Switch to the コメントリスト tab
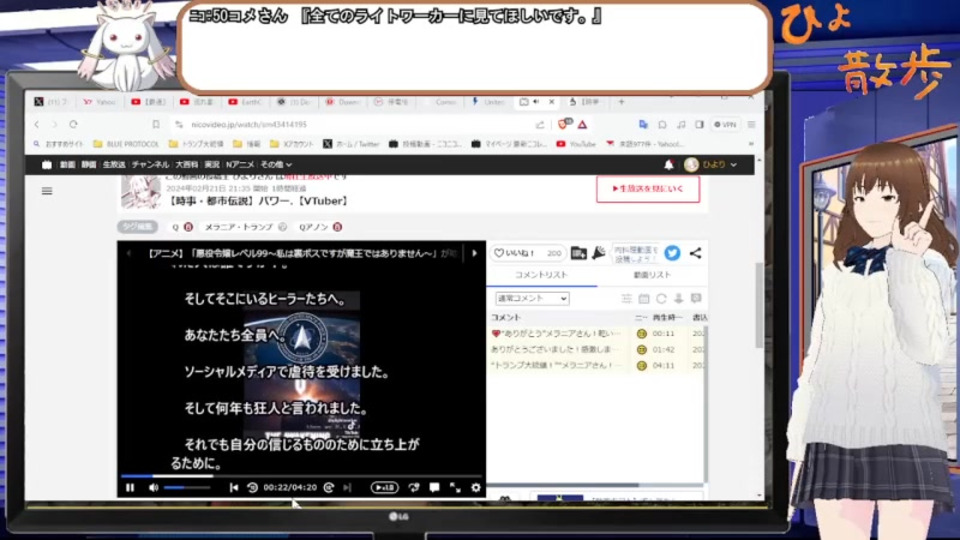The height and width of the screenshot is (540, 960). point(541,276)
